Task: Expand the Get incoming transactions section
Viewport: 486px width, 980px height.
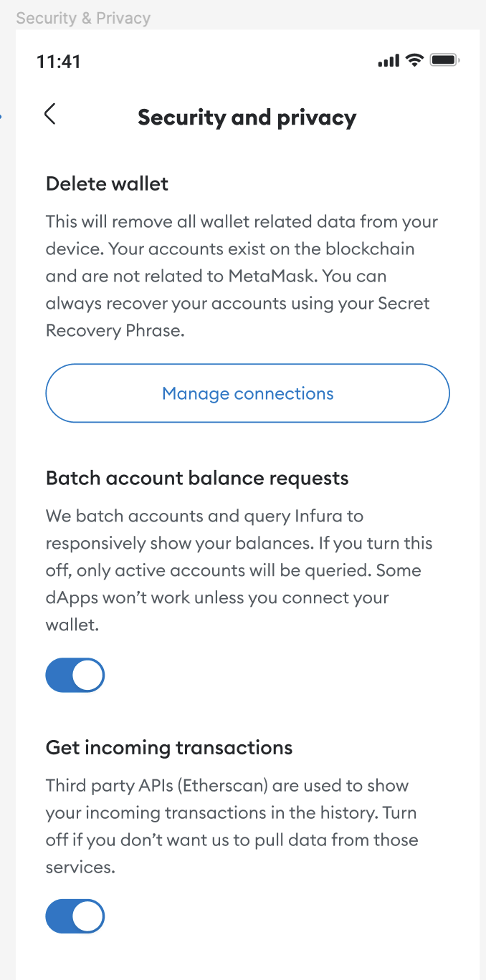Action: pos(168,747)
